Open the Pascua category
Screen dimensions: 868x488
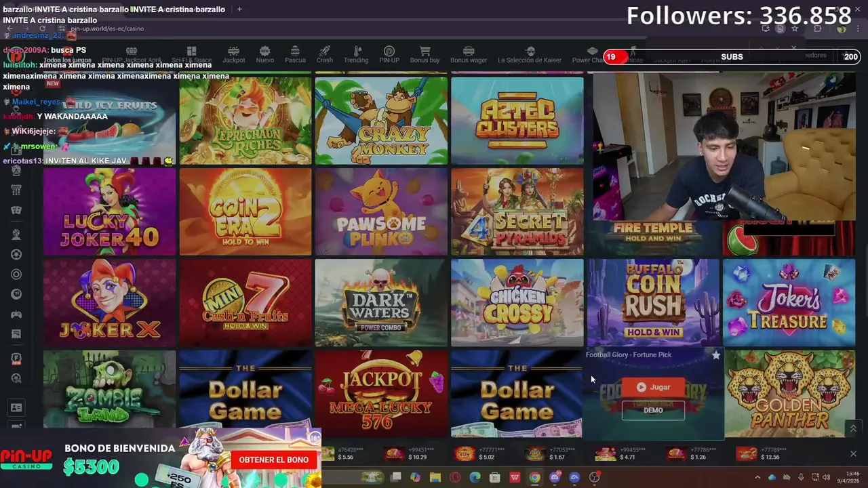point(295,55)
